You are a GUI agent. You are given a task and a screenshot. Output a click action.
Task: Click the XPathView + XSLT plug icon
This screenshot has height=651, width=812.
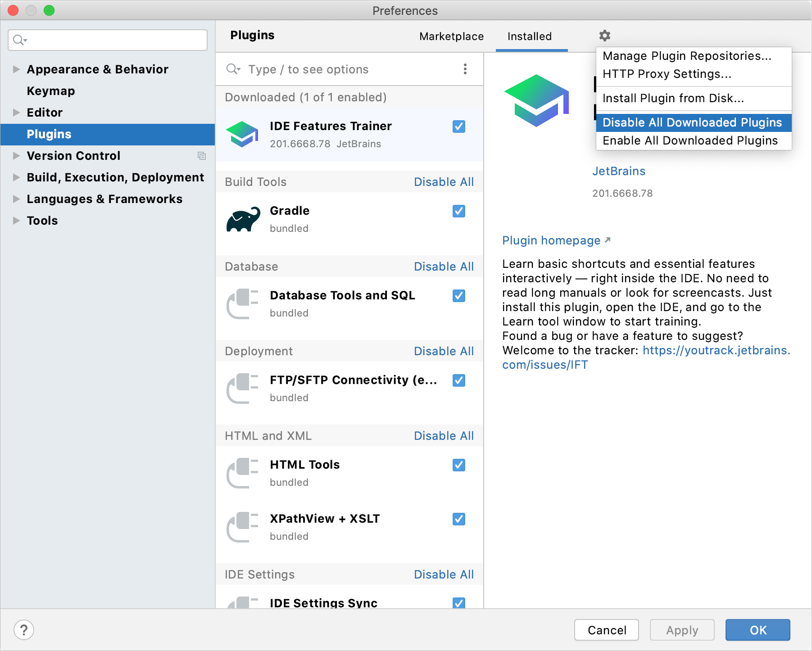(x=242, y=527)
